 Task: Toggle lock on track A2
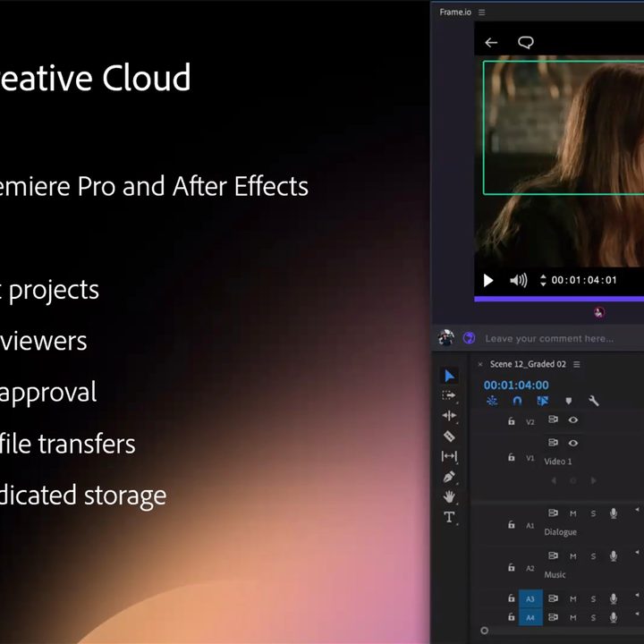[512, 567]
